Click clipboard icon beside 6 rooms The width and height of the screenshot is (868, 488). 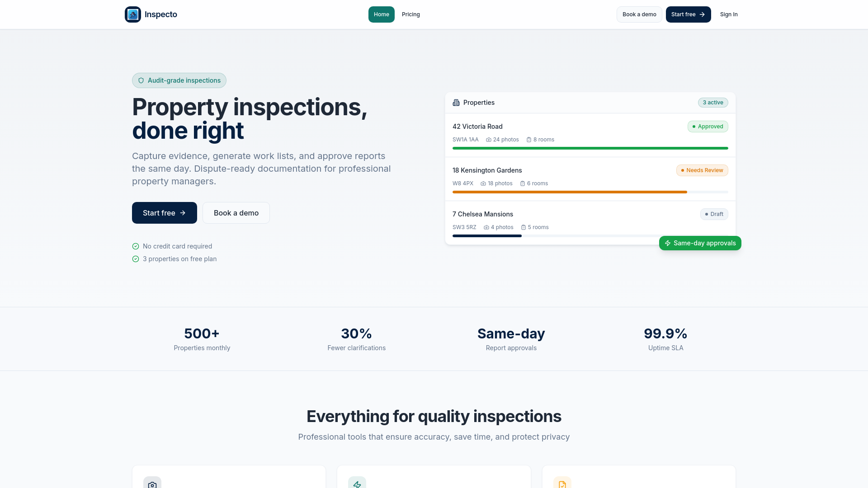523,183
